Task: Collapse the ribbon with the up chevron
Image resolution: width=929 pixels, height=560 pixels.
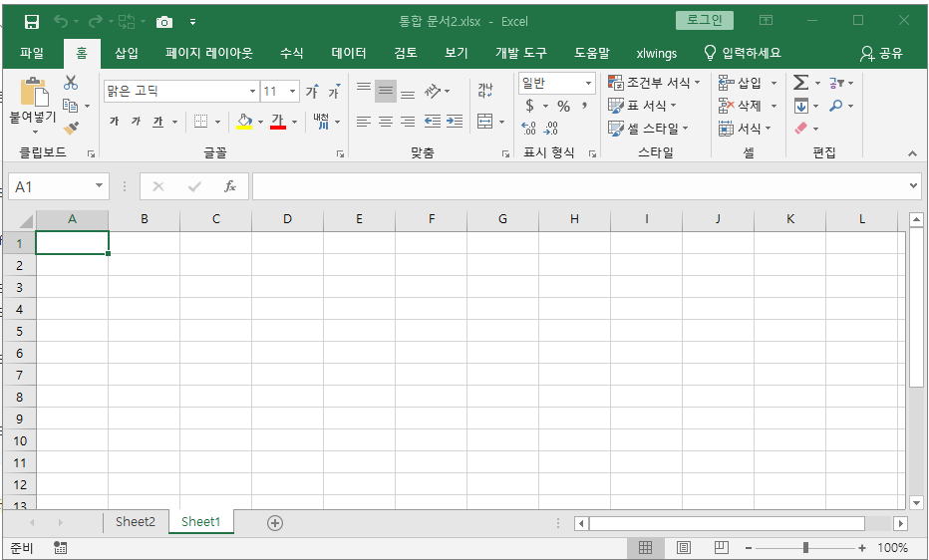Action: [912, 153]
